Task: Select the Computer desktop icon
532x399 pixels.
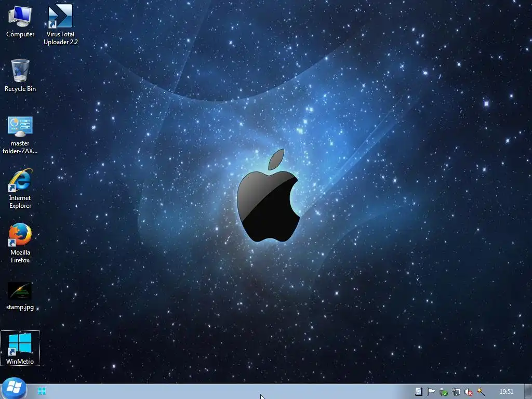Action: click(x=20, y=21)
